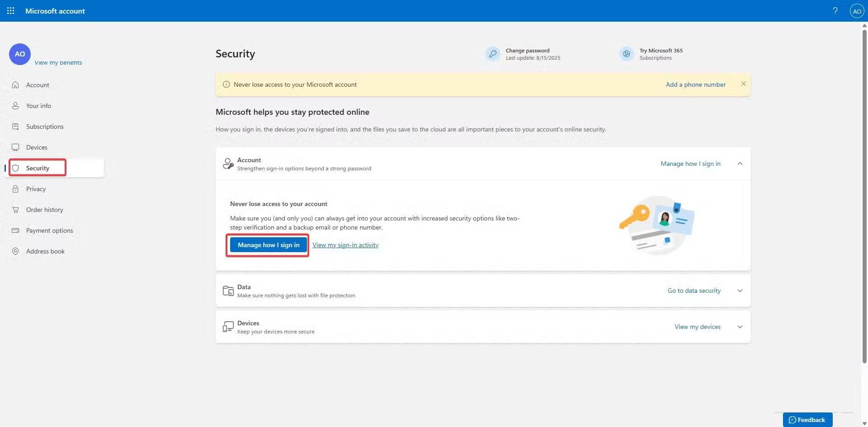Click the help question mark icon

point(835,11)
